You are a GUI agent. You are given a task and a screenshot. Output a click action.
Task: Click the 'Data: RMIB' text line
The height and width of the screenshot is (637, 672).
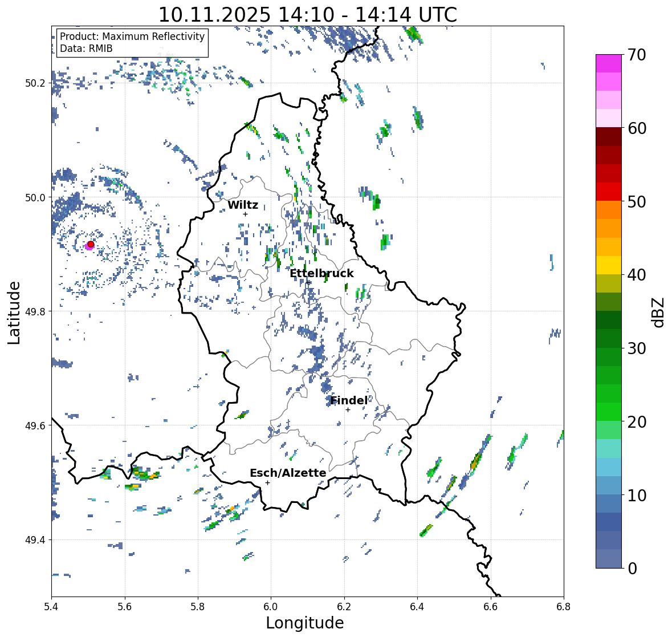point(86,48)
